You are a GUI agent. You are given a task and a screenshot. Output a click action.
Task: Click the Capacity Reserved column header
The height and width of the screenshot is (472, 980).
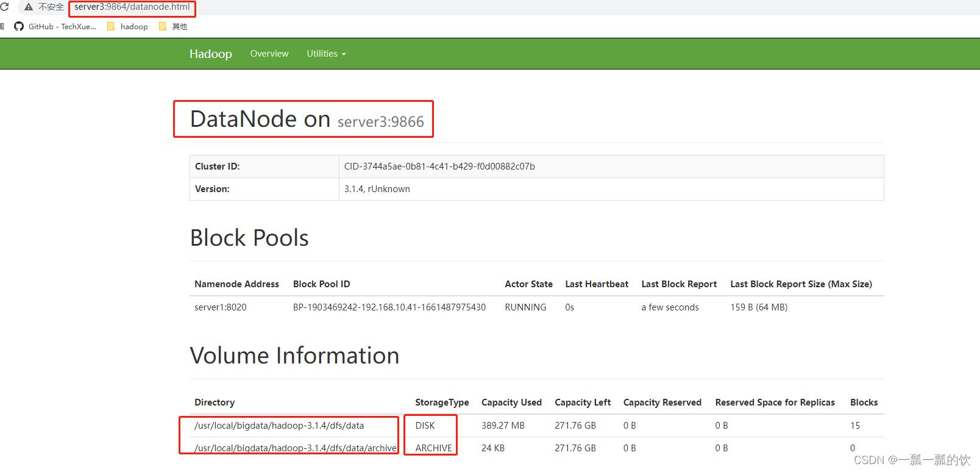click(x=662, y=402)
